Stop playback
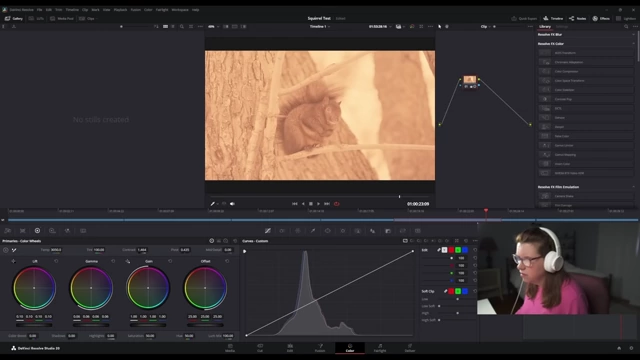This screenshot has height=360, width=640. click(x=311, y=204)
